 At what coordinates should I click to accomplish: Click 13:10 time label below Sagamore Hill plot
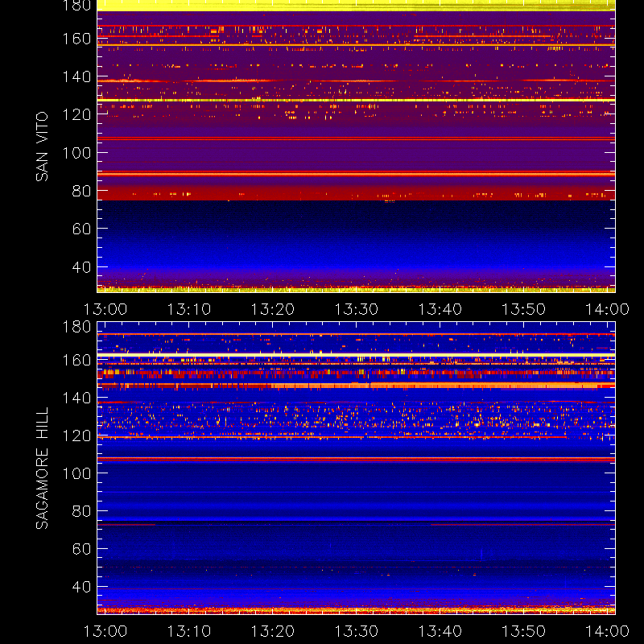coord(189,631)
